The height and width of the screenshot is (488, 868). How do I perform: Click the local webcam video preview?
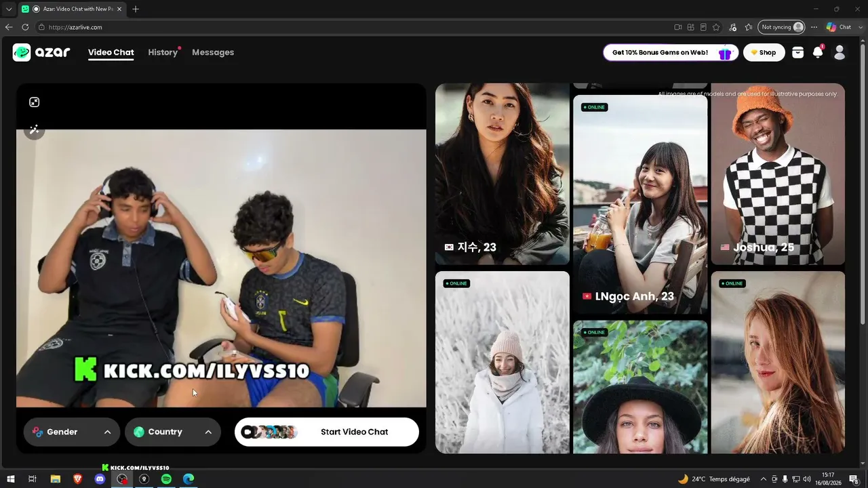point(221,268)
